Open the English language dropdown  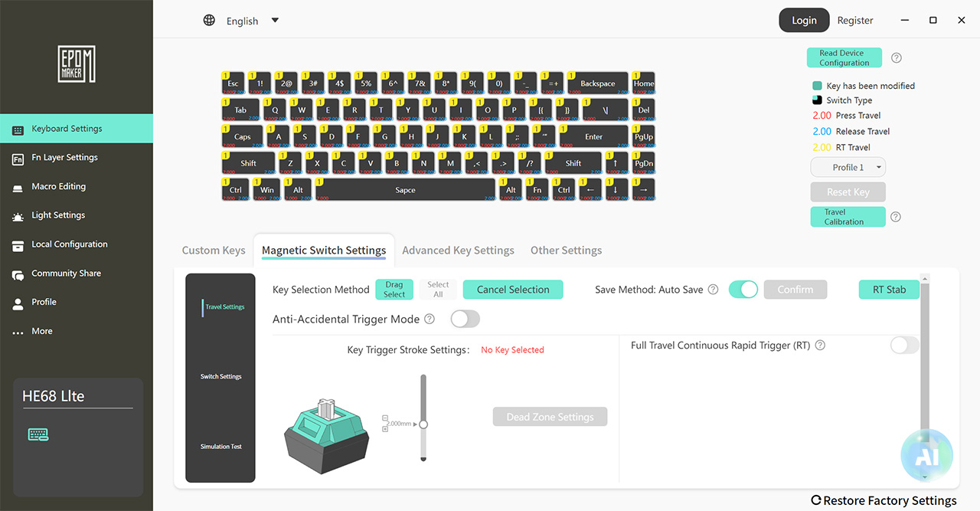(x=275, y=21)
